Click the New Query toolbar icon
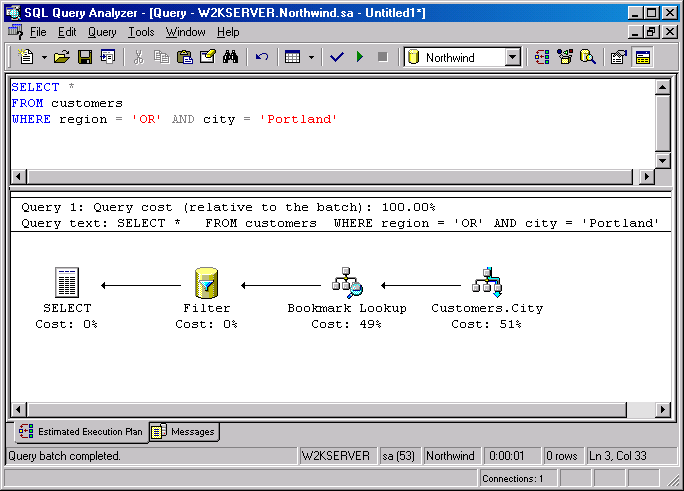This screenshot has height=491, width=684. click(26, 57)
